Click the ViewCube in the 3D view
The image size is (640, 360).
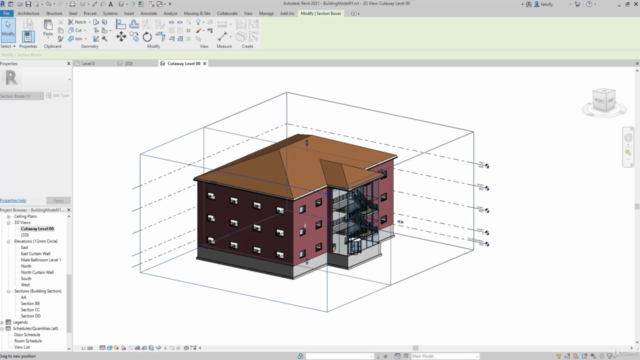[604, 100]
